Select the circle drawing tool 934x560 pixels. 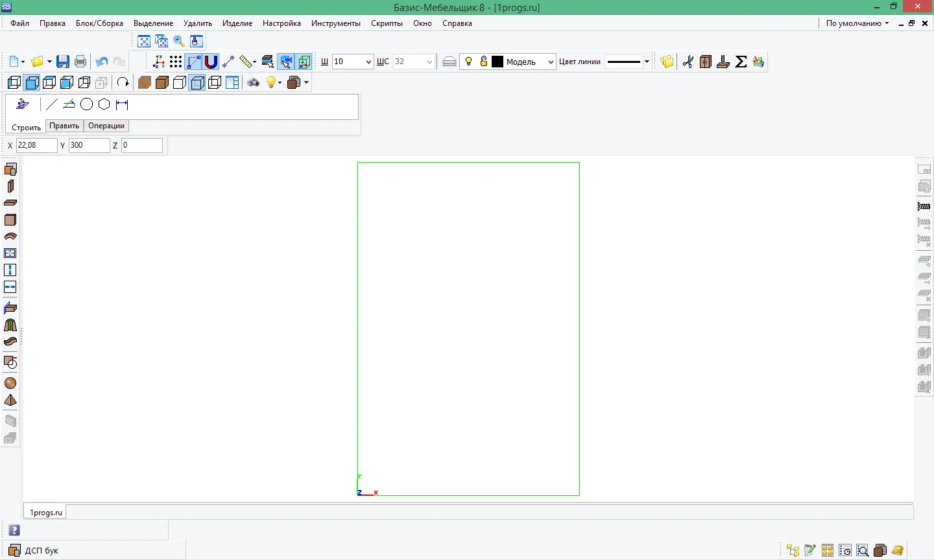(x=86, y=104)
